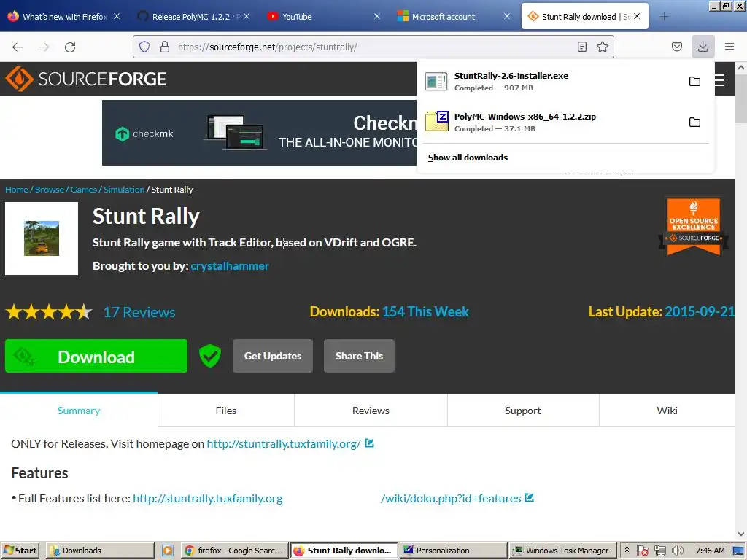Open http://stuntrally.tuxfamily.org/ homepage link
Image resolution: width=747 pixels, height=560 pixels.
(284, 444)
